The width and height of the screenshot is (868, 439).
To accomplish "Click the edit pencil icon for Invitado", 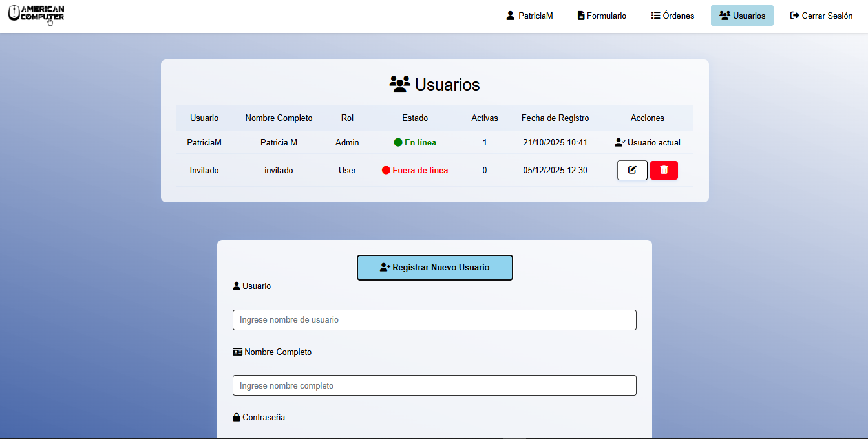I will coord(632,170).
